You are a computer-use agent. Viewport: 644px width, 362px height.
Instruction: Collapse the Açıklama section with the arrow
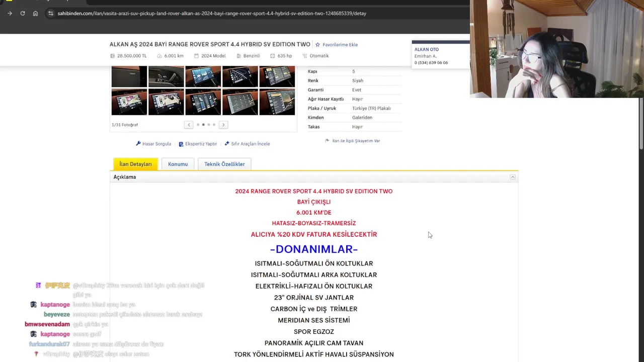click(513, 177)
